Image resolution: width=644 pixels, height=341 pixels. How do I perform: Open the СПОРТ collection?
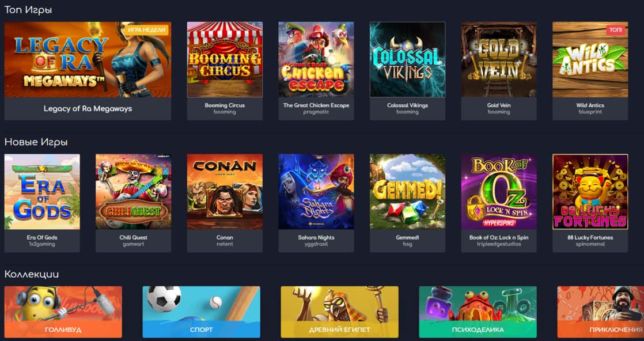pyautogui.click(x=201, y=312)
